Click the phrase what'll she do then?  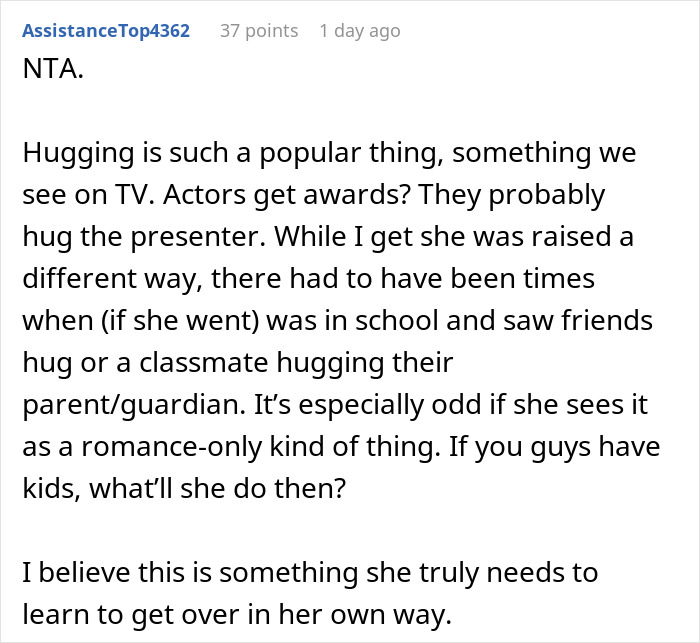pyautogui.click(x=218, y=489)
